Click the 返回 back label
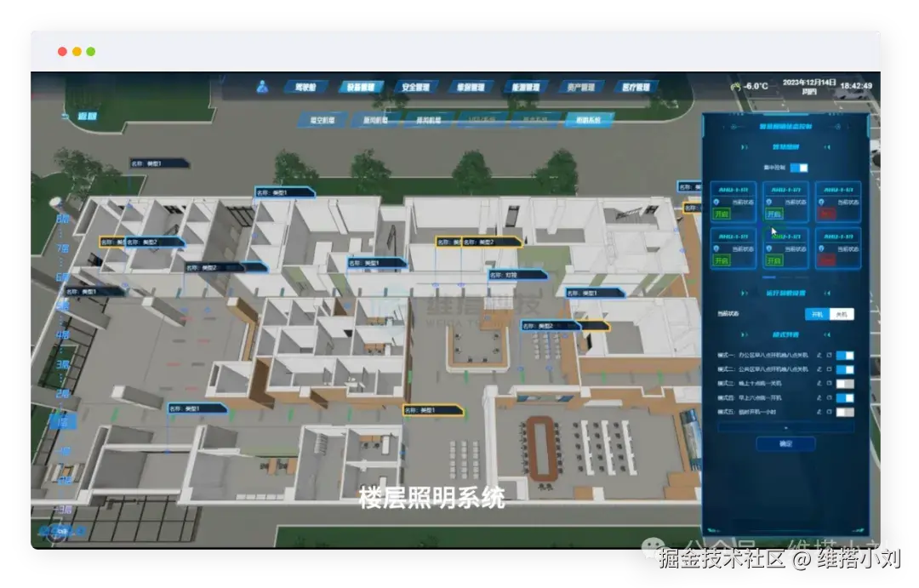919x588 pixels. 88,116
